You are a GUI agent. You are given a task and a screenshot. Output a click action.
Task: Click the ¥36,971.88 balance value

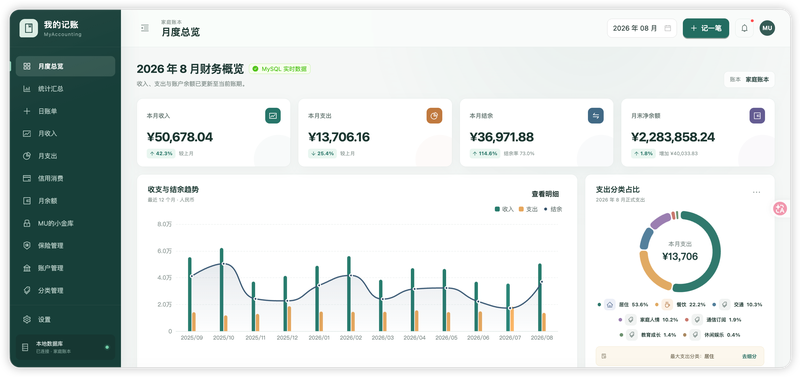[502, 137]
